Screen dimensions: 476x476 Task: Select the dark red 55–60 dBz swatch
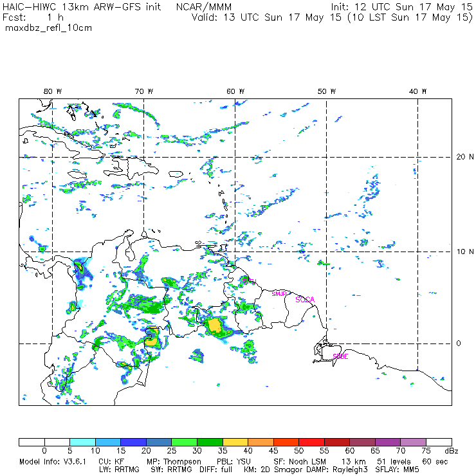337,442
